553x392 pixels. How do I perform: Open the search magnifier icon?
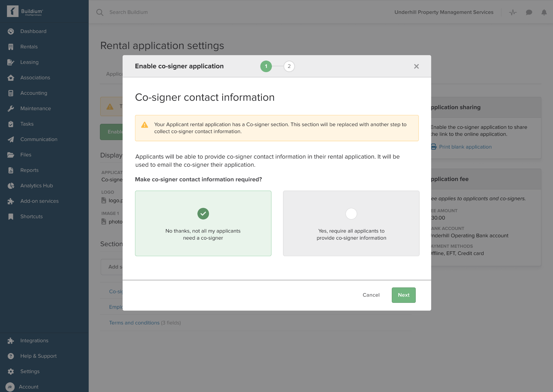pos(100,12)
